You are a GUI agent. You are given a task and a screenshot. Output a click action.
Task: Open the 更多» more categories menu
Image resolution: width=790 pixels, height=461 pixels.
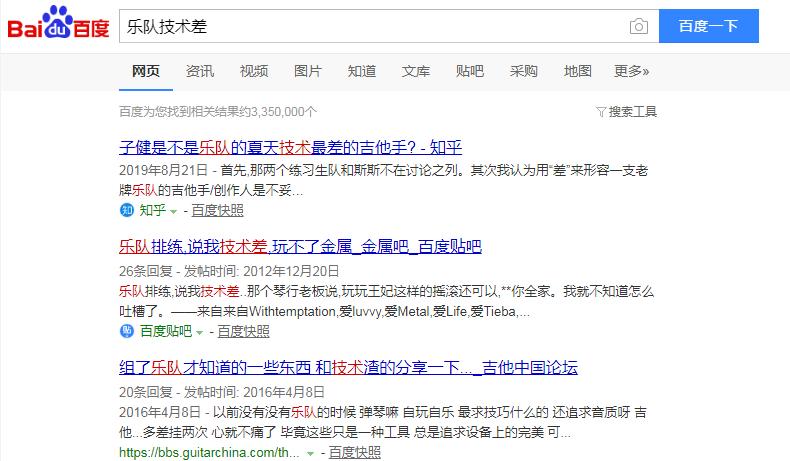pyautogui.click(x=631, y=71)
